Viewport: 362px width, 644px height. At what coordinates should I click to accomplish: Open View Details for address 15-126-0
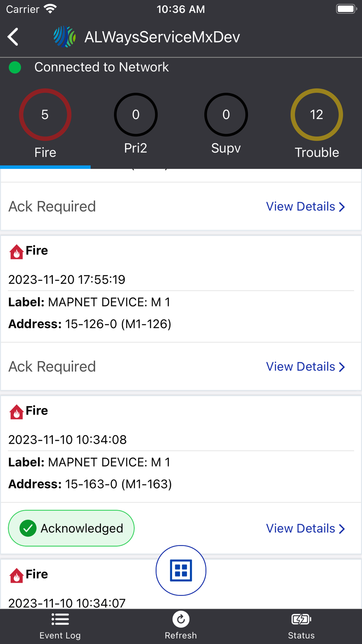(306, 367)
